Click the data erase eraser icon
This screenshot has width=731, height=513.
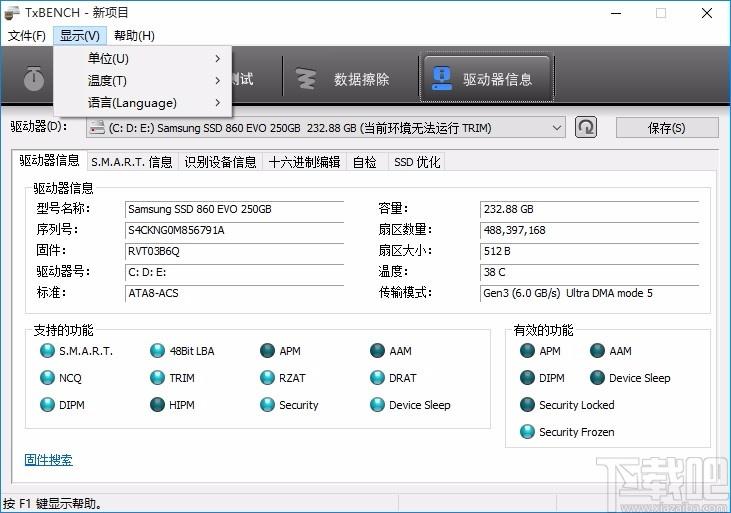click(306, 78)
